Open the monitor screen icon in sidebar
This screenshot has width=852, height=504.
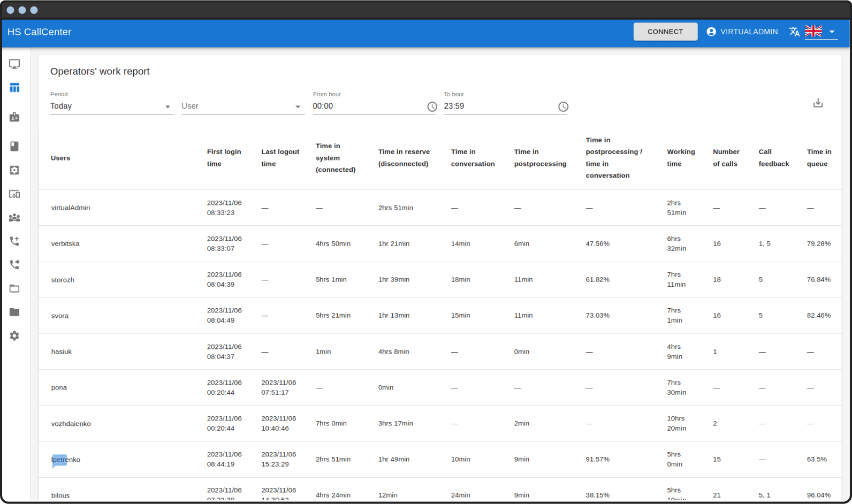[14, 64]
